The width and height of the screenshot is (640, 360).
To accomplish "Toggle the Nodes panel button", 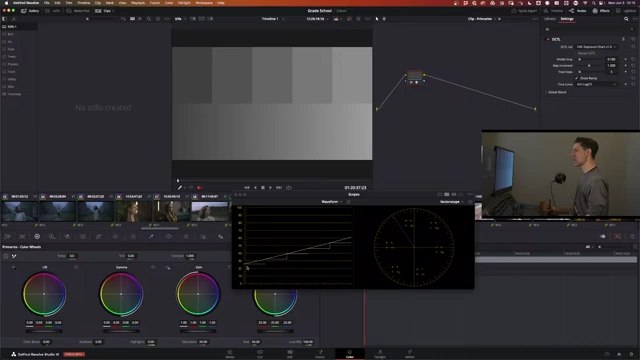I will (x=578, y=11).
